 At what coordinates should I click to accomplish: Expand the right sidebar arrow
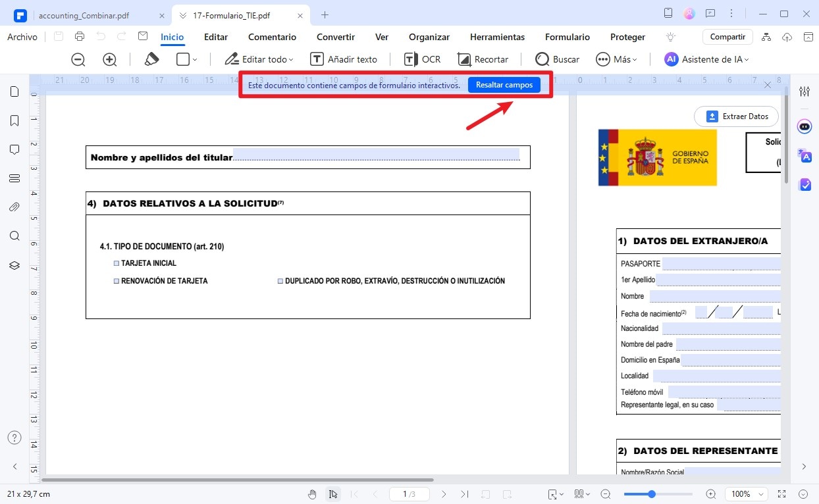tap(804, 466)
